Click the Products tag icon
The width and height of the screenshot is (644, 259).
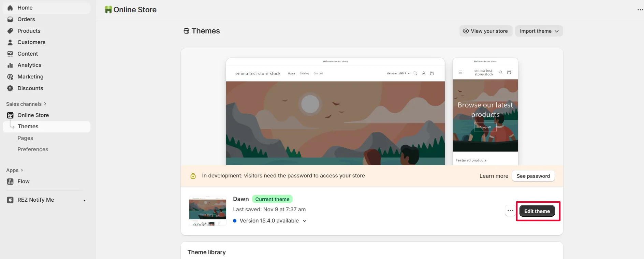[10, 31]
